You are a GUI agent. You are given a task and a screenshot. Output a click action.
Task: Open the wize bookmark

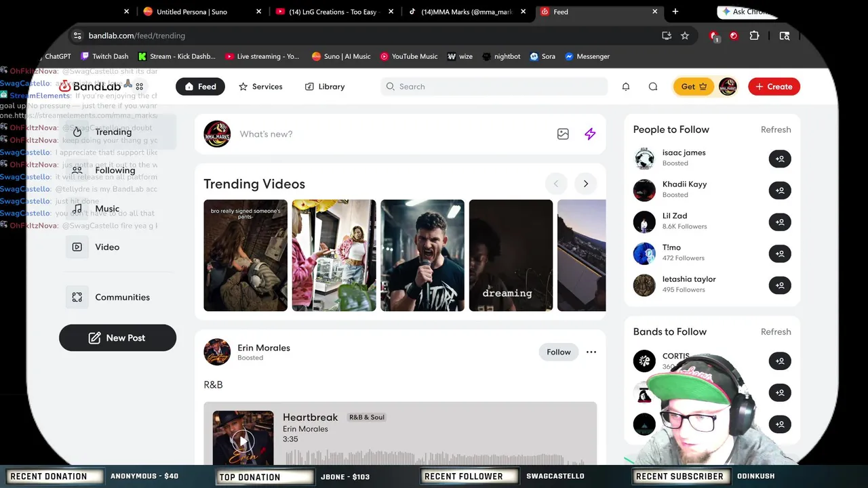(x=460, y=56)
